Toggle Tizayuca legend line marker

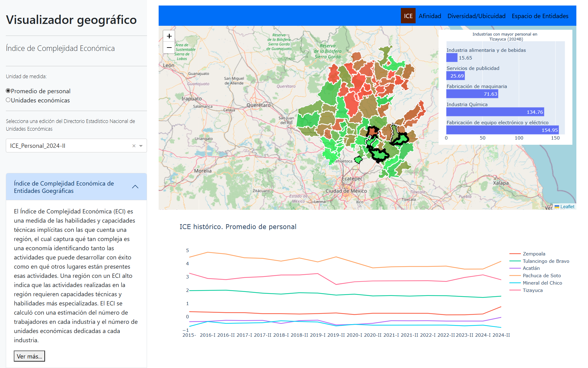(515, 290)
